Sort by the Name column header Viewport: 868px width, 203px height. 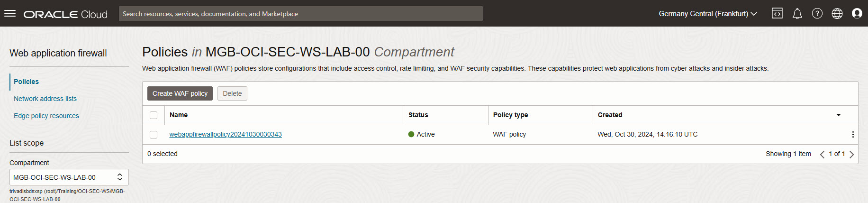tap(179, 115)
